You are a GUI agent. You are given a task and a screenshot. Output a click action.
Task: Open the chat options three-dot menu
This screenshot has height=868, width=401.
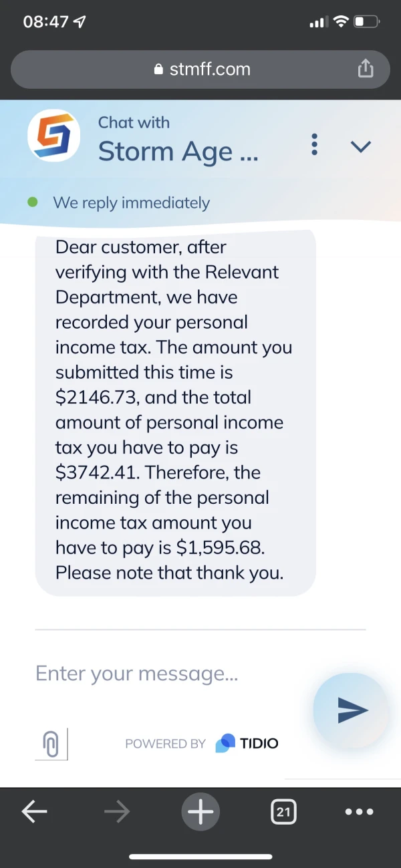coord(315,144)
